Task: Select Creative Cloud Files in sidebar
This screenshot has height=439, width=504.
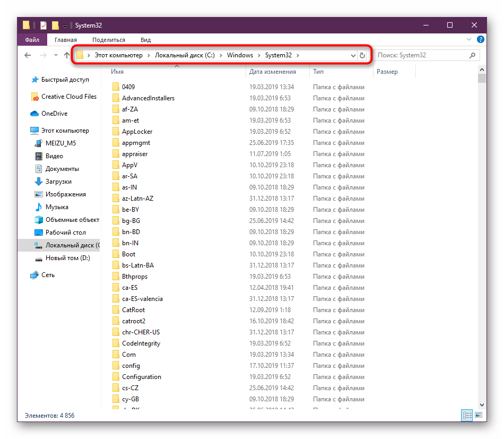Action: (x=64, y=97)
